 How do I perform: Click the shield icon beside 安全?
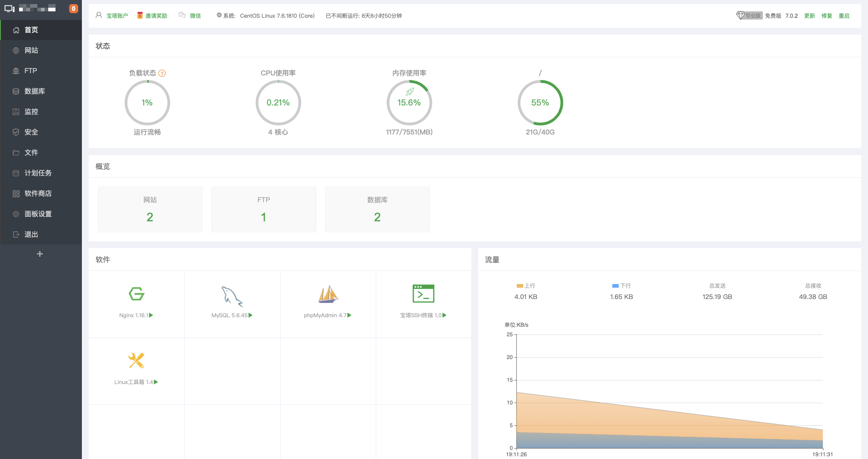(16, 132)
